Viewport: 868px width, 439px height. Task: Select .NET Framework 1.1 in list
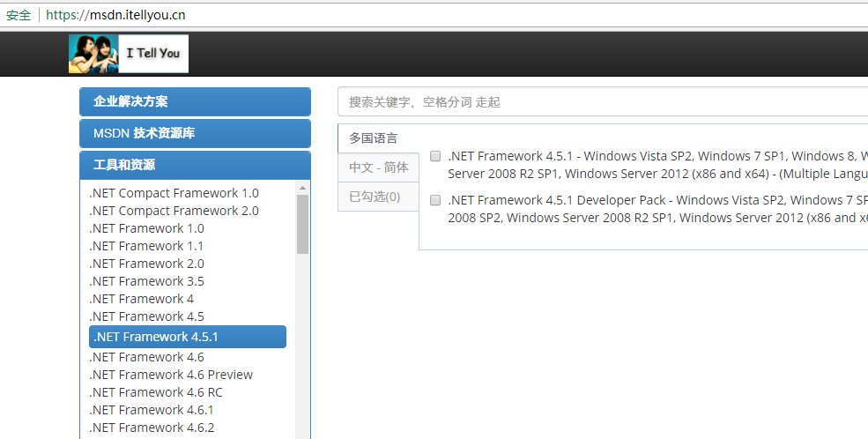pyautogui.click(x=146, y=246)
